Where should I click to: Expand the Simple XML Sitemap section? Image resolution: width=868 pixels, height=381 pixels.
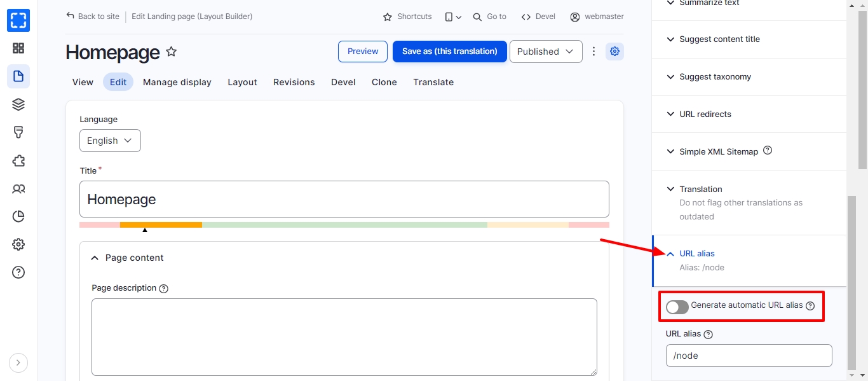tap(718, 151)
